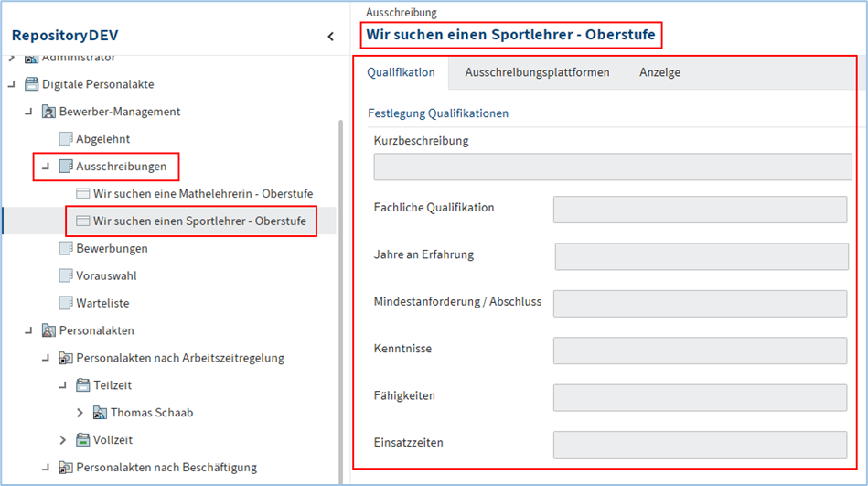Click the Kurzbeschreibung input field

point(612,167)
